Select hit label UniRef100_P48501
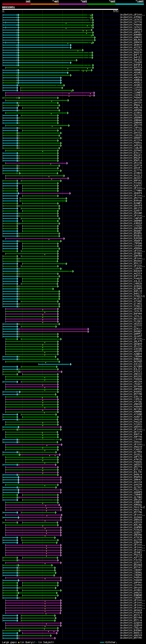Viewport: 146px width, 644px height. [x=131, y=143]
